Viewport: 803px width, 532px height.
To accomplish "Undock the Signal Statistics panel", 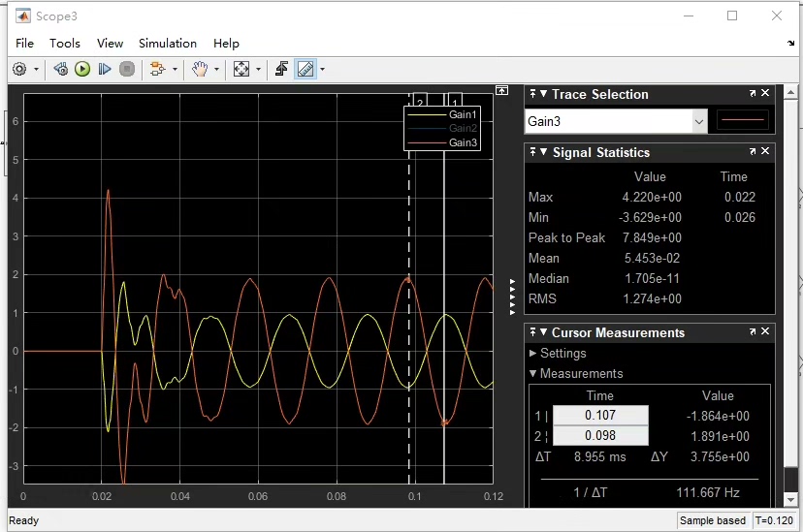I will coord(753,151).
